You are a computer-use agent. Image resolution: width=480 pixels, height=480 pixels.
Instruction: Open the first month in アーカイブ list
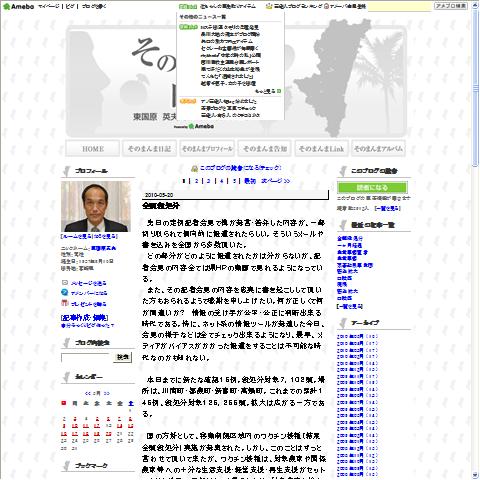coord(357,337)
